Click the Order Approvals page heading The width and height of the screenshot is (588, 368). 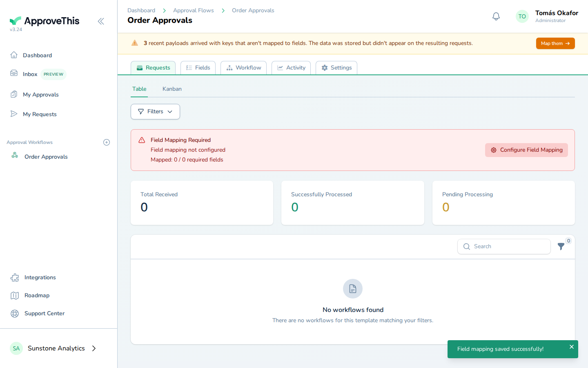[x=160, y=20]
